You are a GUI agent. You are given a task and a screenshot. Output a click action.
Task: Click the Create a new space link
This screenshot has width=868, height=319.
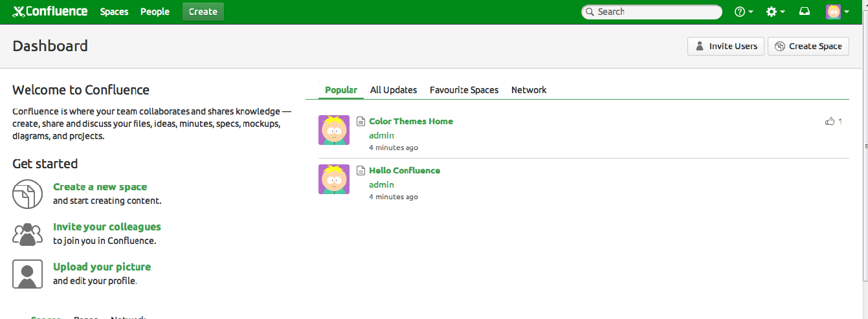[x=100, y=187]
